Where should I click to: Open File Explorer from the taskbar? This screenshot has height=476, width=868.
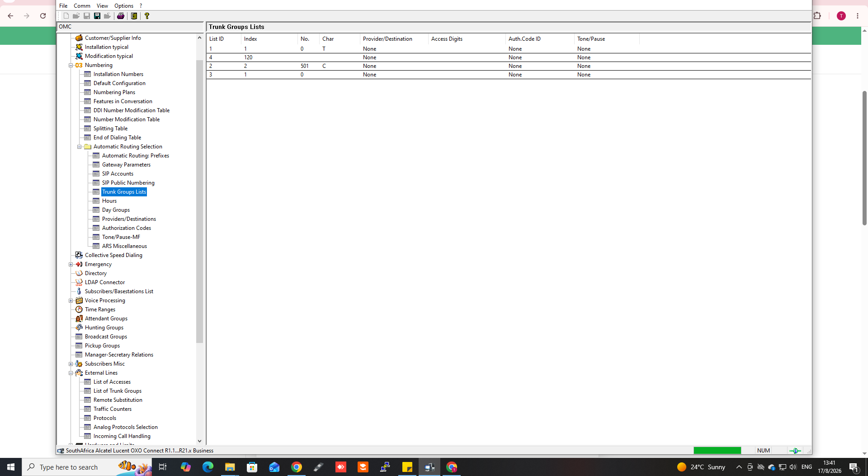(x=230, y=467)
